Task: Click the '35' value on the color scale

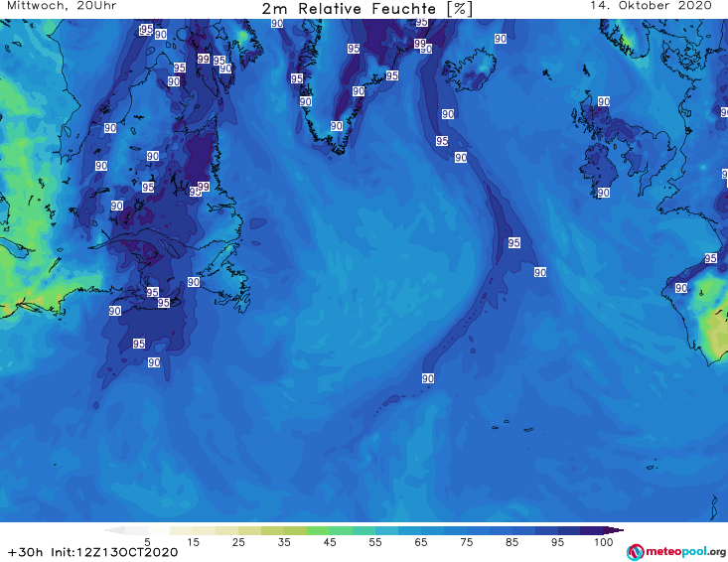Action: [284, 542]
